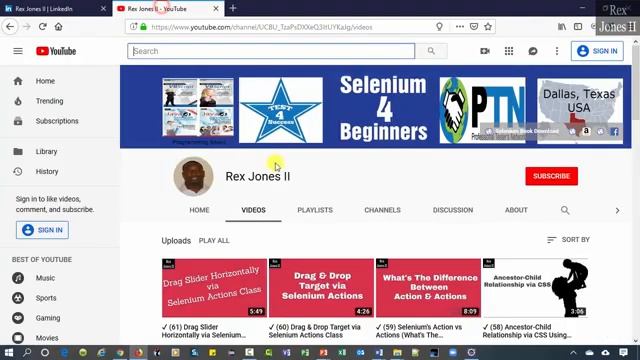The image size is (640, 360).
Task: Click the Facebook icon on the channel banner
Action: (614, 131)
